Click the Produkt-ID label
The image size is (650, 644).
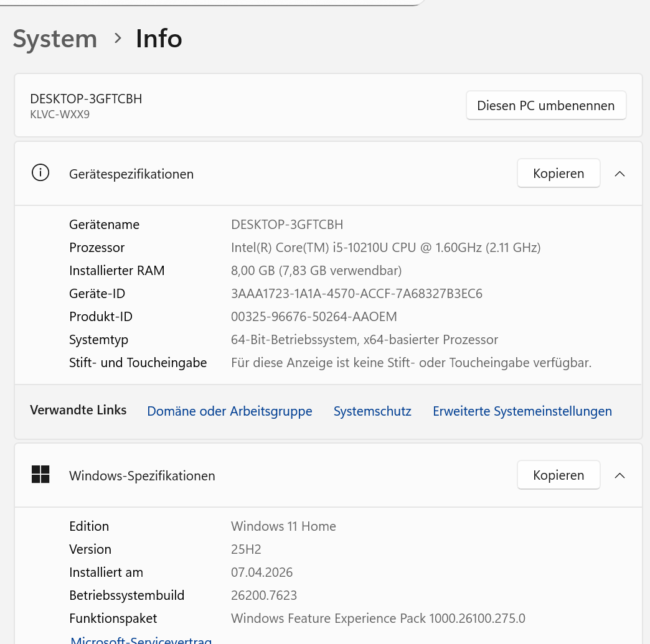[x=101, y=317]
